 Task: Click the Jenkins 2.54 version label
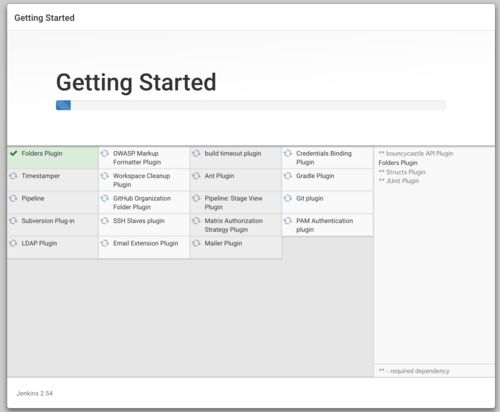[35, 393]
